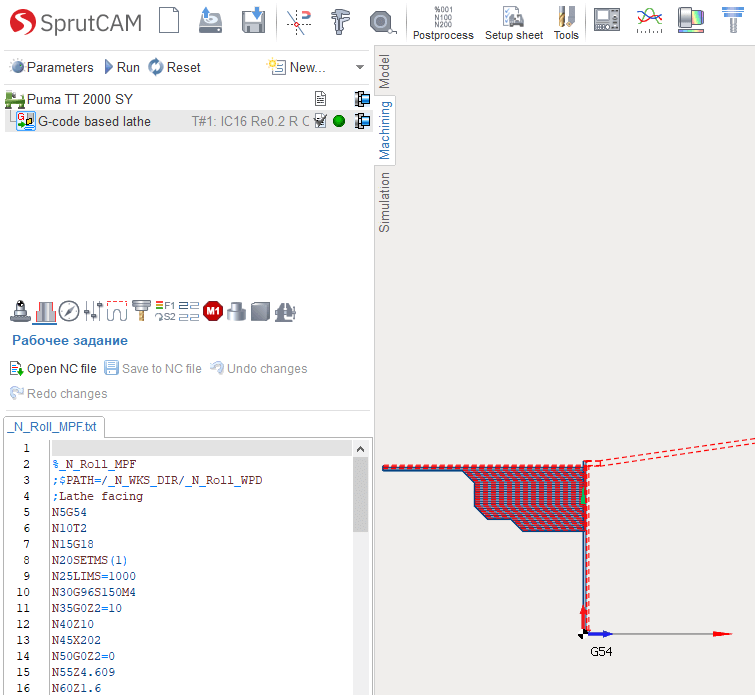The height and width of the screenshot is (695, 755).
Task: Click the code editor vertical scrollbar thumb
Action: (360, 495)
